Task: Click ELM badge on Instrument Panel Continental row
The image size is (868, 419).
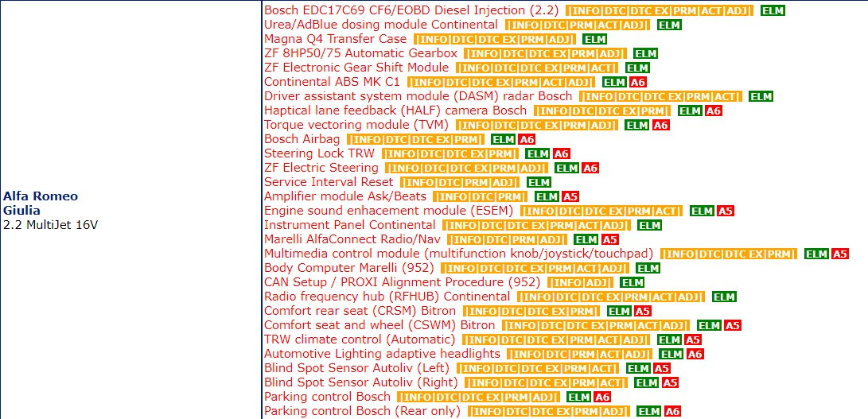Action: 649,226
